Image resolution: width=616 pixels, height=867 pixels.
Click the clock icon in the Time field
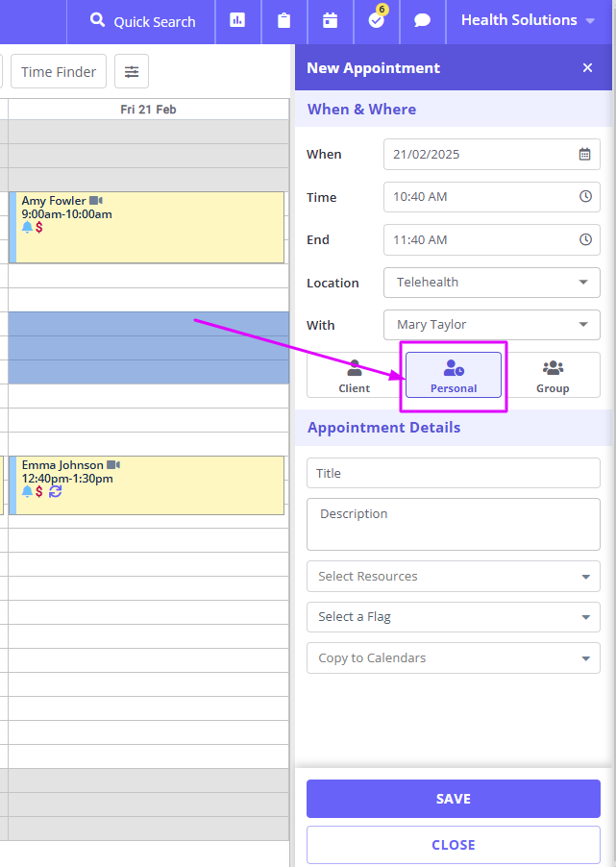[x=585, y=197]
